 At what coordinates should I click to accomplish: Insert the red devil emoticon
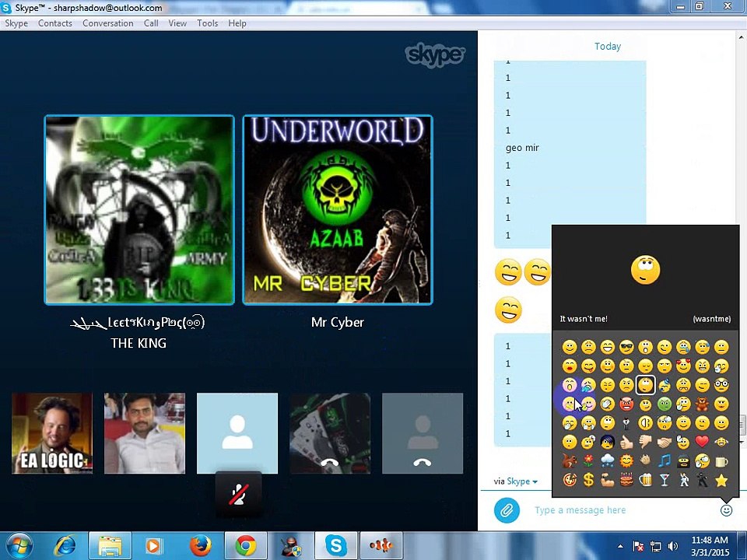[x=626, y=404]
